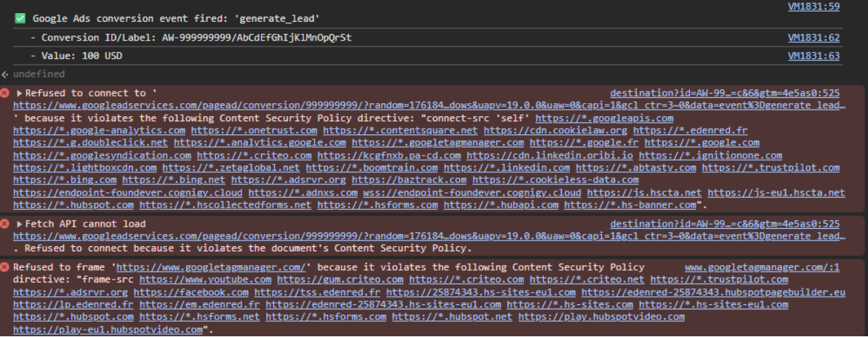Click the https://*.edenred.fr link
This screenshot has height=337, width=868.
691,130
